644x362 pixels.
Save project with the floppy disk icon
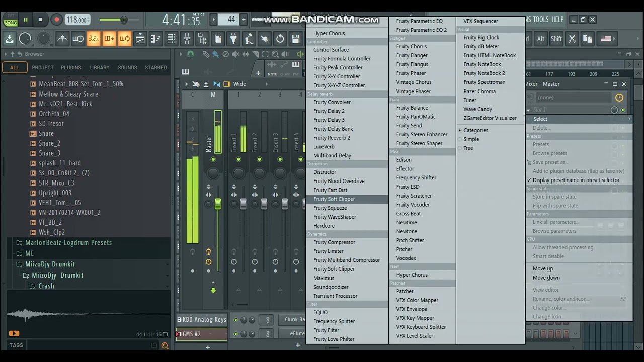click(x=296, y=39)
